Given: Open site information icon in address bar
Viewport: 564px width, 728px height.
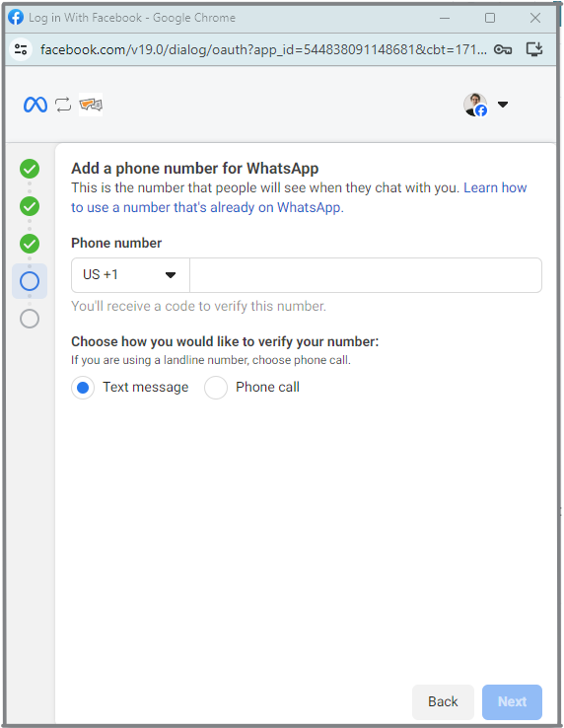Looking at the screenshot, I should coord(21,49).
